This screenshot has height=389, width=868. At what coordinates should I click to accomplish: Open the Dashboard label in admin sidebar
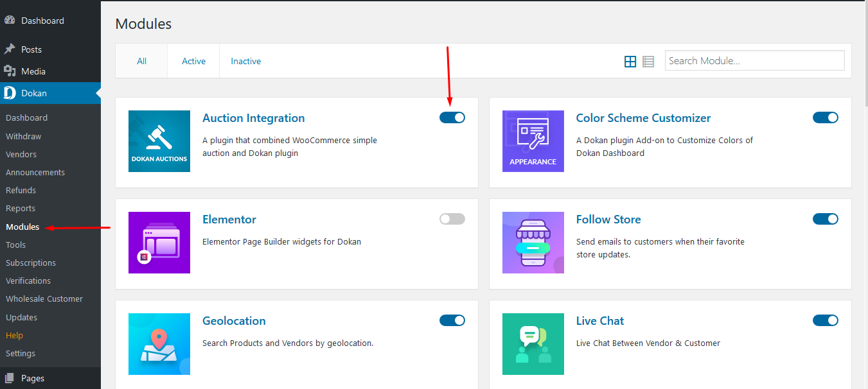click(x=42, y=21)
